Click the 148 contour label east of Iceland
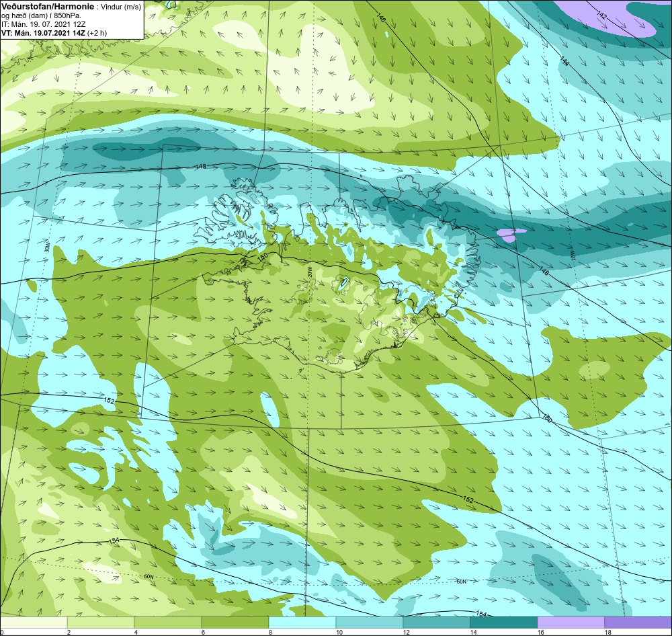The height and width of the screenshot is (636, 672). tap(543, 272)
